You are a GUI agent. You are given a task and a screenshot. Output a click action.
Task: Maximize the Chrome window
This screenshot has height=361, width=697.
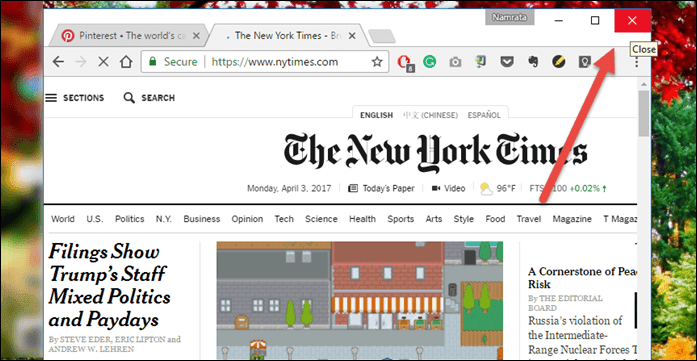(595, 20)
